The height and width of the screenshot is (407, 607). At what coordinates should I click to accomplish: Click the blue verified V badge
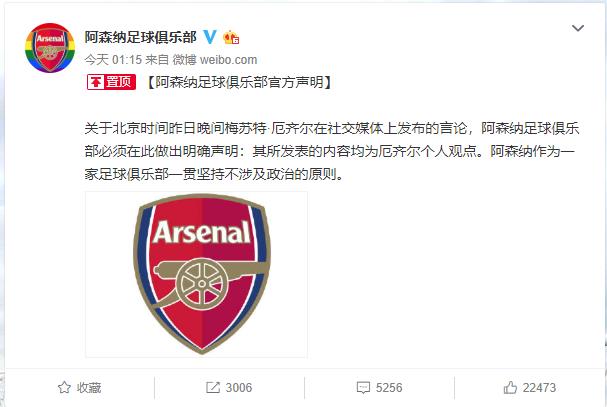[210, 37]
